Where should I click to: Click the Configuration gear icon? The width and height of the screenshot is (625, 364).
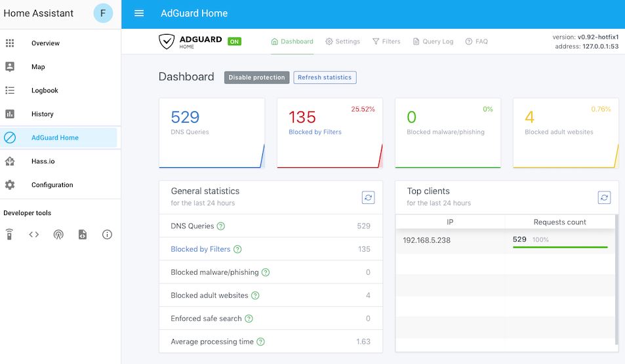pyautogui.click(x=10, y=185)
